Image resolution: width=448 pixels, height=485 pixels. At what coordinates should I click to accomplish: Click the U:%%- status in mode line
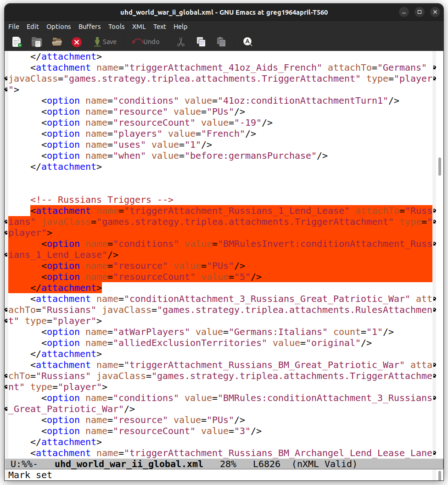24,464
